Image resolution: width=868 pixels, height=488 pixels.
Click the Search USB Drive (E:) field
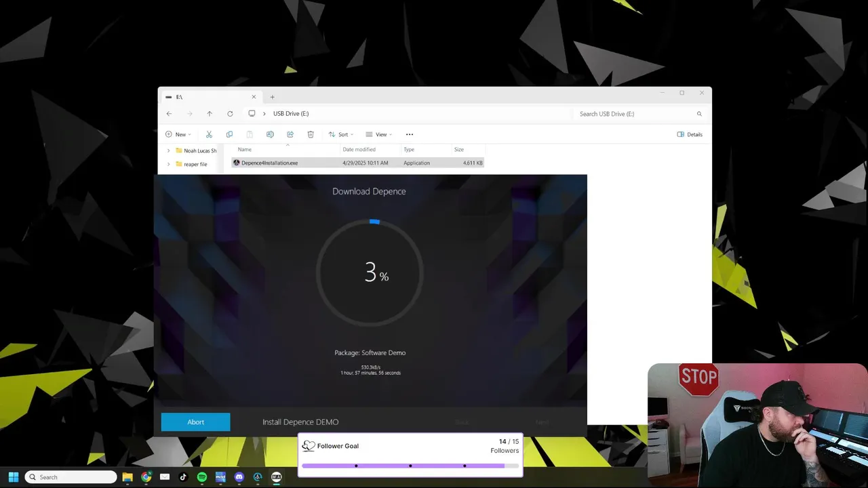click(x=641, y=114)
